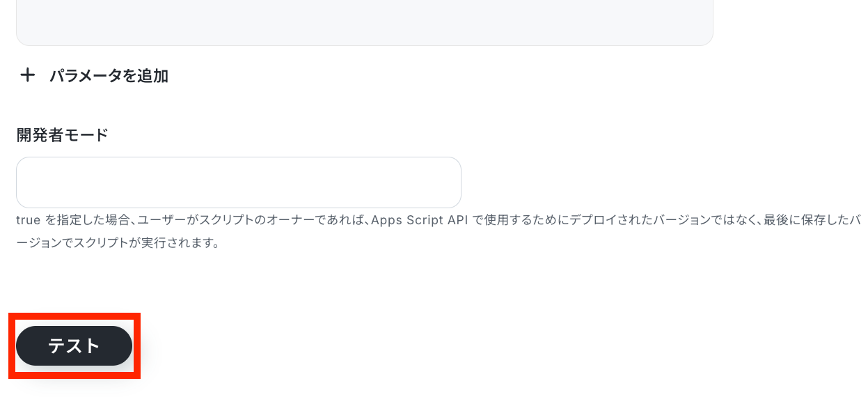Select the パラメータを追加 text link
868x397 pixels.
tap(109, 76)
